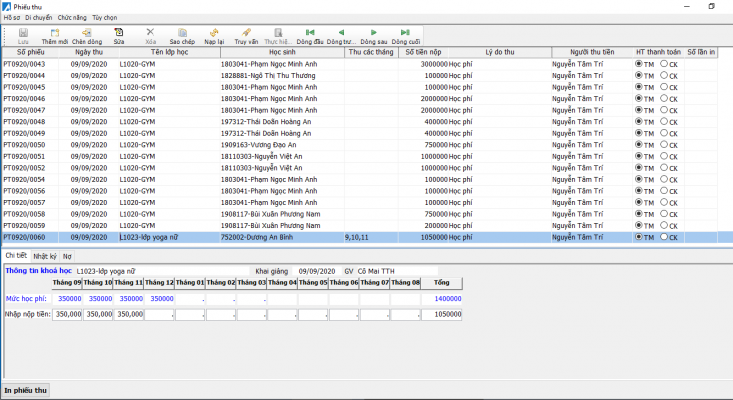Click amount cell 3000000 for PT0920/0043
The height and width of the screenshot is (400, 733).
coord(423,64)
